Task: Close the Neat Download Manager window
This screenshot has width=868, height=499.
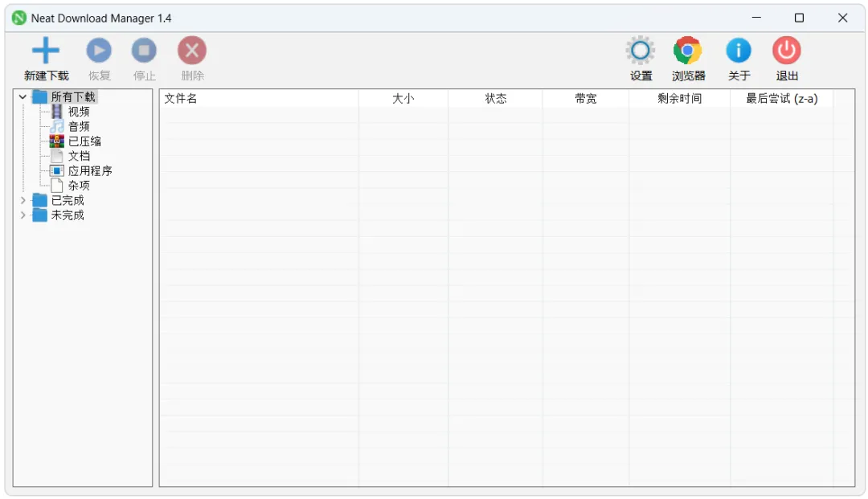Action: point(842,18)
